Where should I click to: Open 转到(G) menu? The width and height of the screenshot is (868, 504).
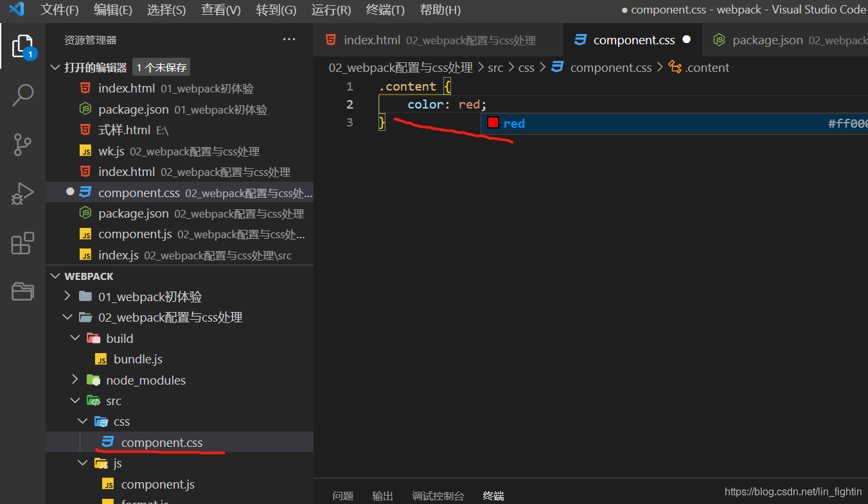(x=276, y=10)
